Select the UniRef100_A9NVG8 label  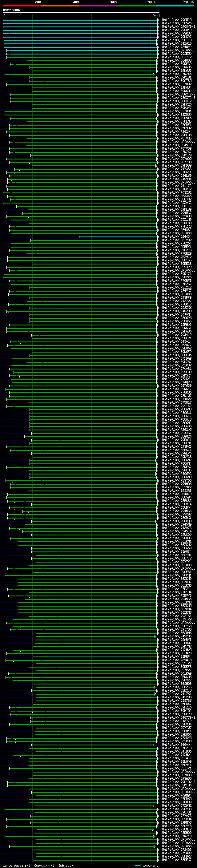(x=177, y=457)
